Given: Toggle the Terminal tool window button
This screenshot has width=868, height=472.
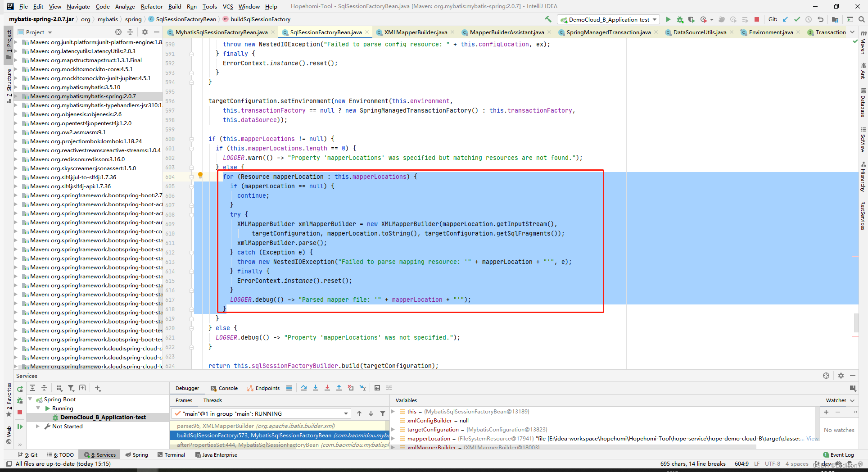Looking at the screenshot, I should [172, 455].
